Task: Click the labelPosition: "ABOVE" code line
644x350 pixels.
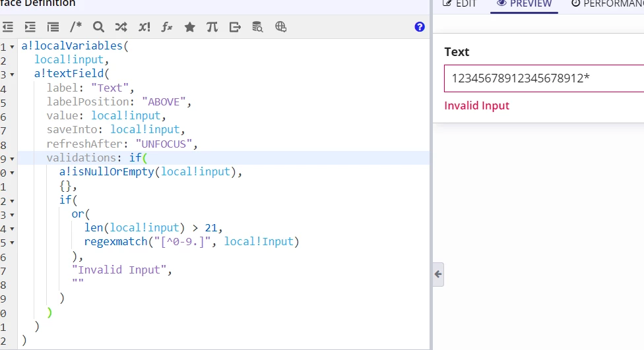Action: (x=119, y=102)
